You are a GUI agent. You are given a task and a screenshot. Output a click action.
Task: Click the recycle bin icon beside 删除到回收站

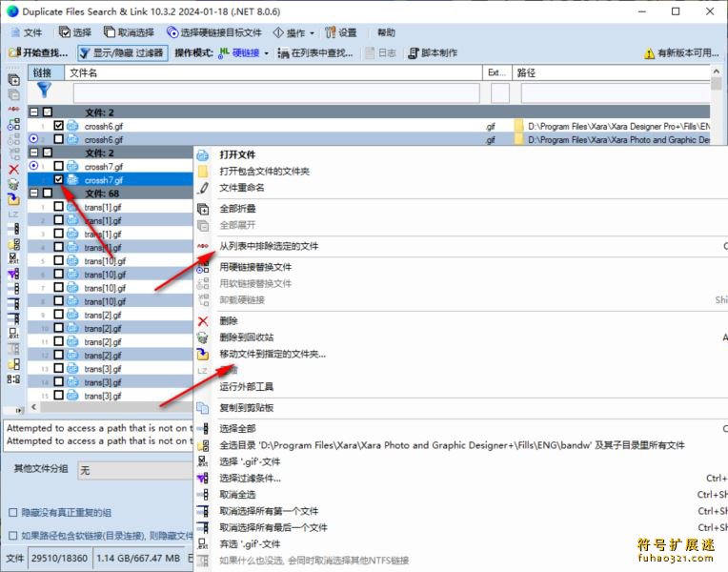click(x=203, y=337)
